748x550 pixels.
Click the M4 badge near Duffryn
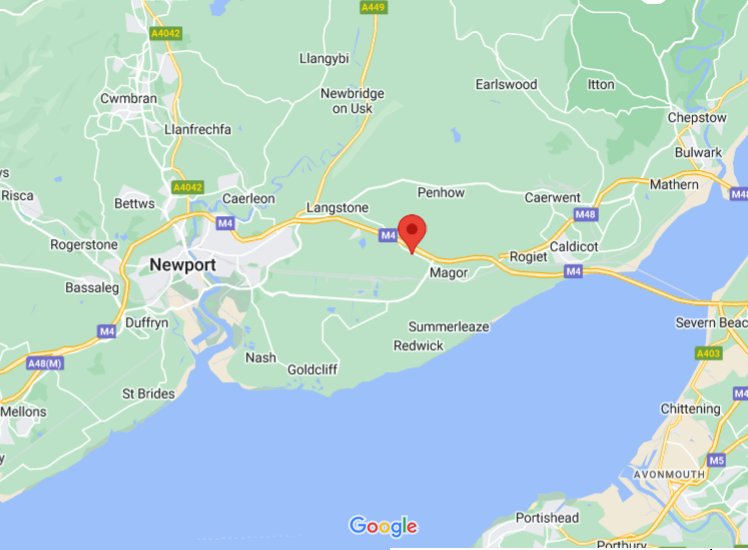click(x=107, y=331)
